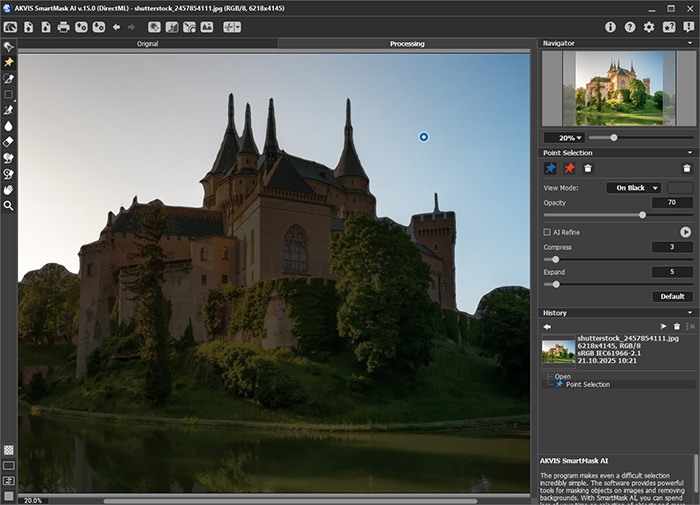Switch to the Processing tab
This screenshot has width=700, height=505.
[407, 44]
